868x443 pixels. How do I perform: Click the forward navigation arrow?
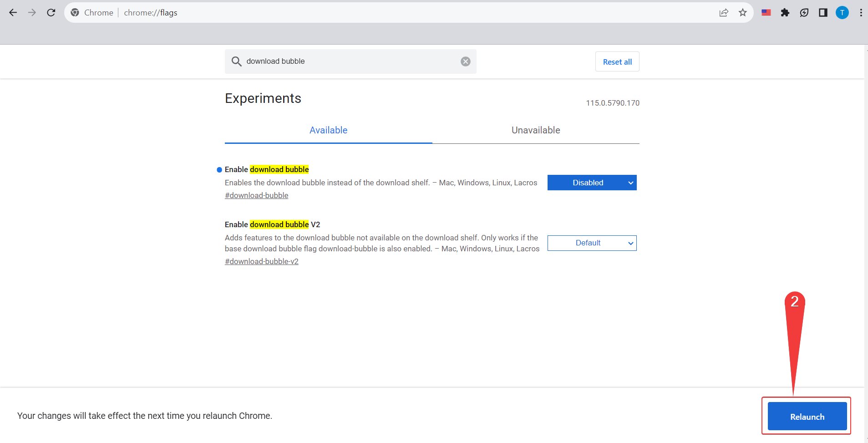tap(32, 12)
